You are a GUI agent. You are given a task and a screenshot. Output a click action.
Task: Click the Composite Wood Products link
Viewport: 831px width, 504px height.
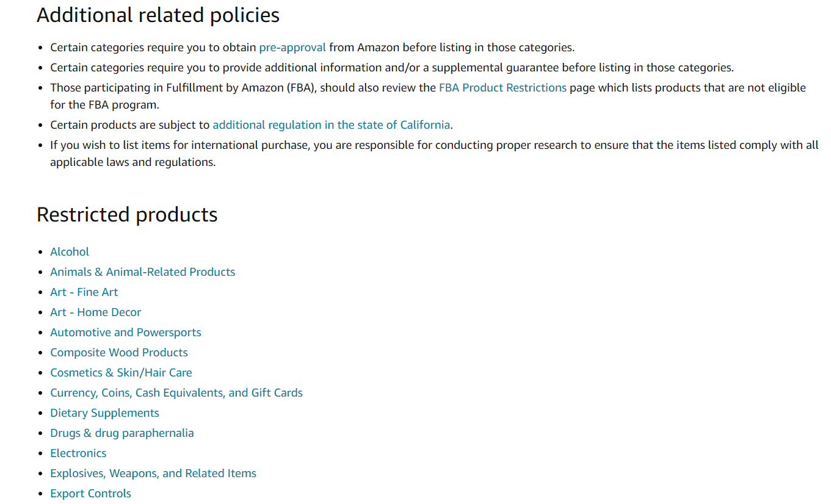(119, 353)
